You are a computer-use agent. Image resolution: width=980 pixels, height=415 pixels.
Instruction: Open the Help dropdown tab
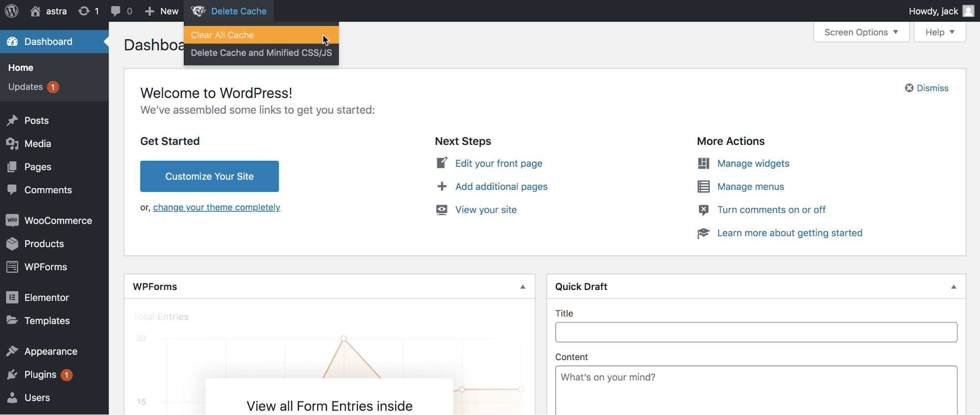pyautogui.click(x=940, y=32)
